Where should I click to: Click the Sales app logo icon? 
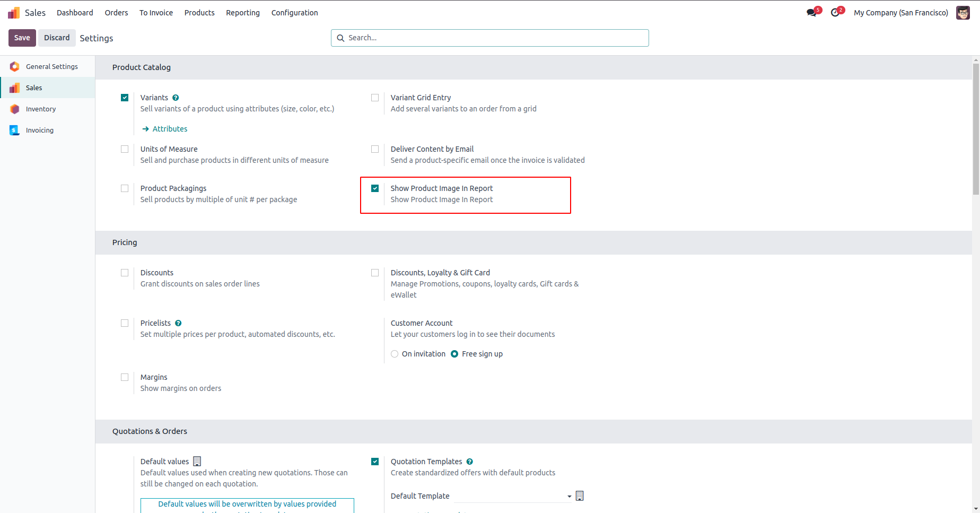pyautogui.click(x=14, y=13)
